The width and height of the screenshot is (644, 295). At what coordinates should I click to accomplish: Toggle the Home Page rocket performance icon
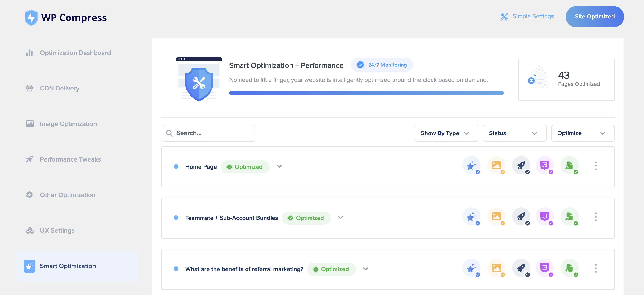coord(521,165)
